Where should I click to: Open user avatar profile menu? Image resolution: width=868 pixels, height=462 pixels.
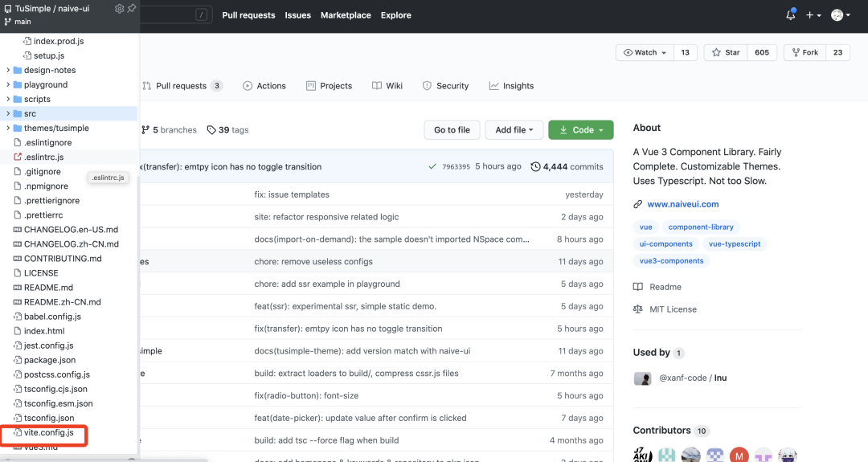pos(841,15)
